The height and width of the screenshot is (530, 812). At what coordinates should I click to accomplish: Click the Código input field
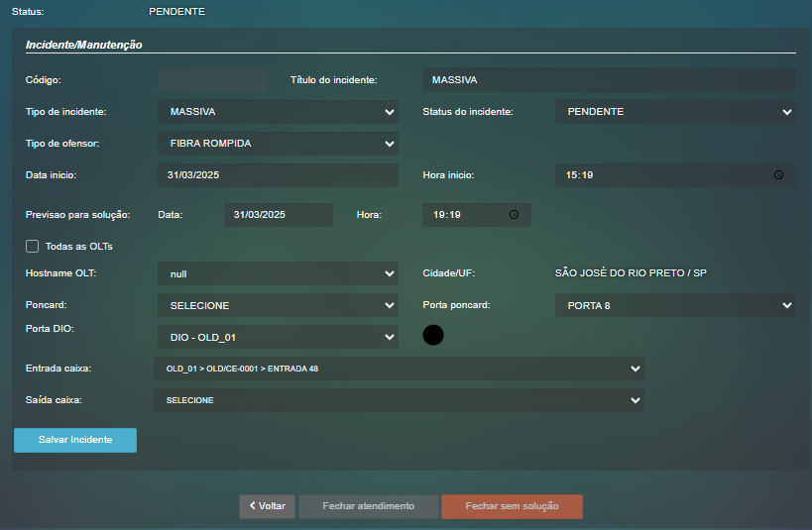(x=212, y=80)
